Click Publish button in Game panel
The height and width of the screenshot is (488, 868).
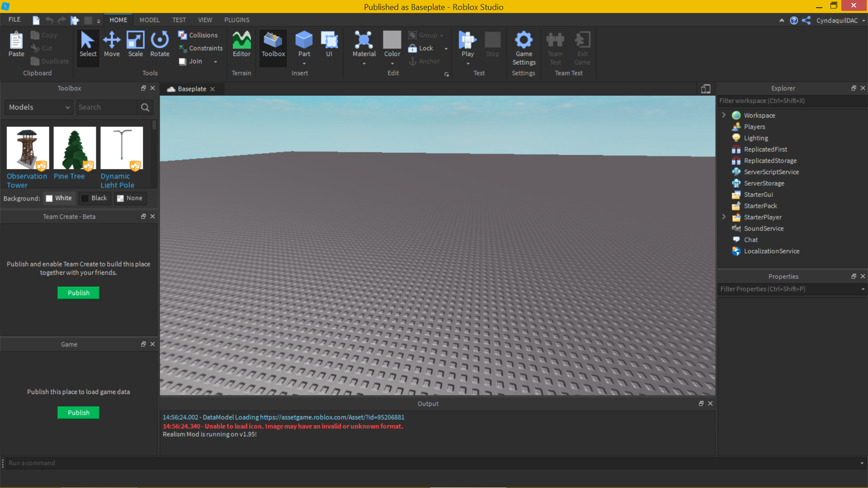tap(78, 413)
